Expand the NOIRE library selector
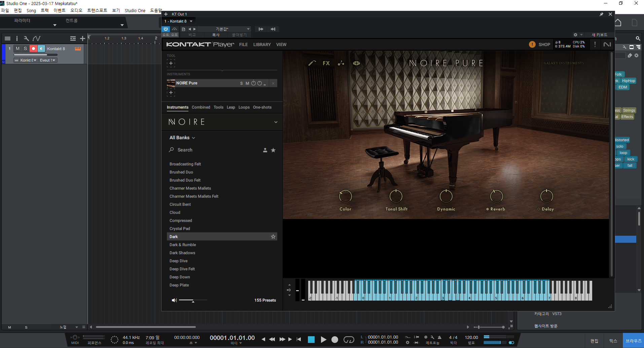 pyautogui.click(x=276, y=122)
